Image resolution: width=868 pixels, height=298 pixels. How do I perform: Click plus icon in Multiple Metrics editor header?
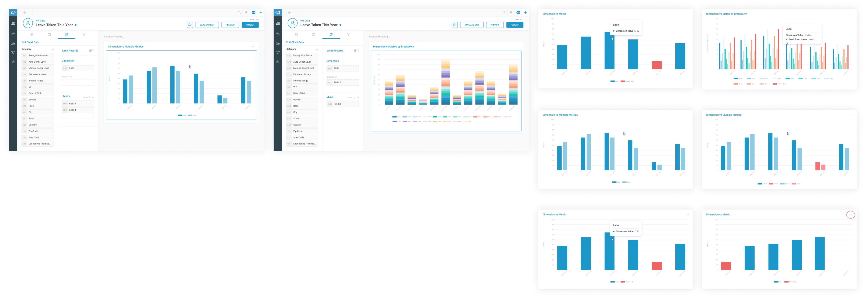pos(260,13)
